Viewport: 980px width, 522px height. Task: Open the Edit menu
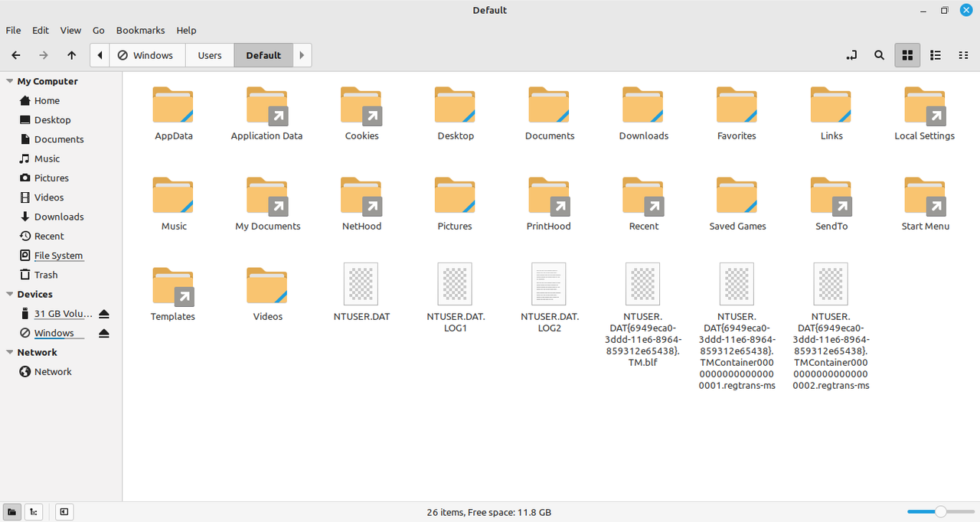41,31
